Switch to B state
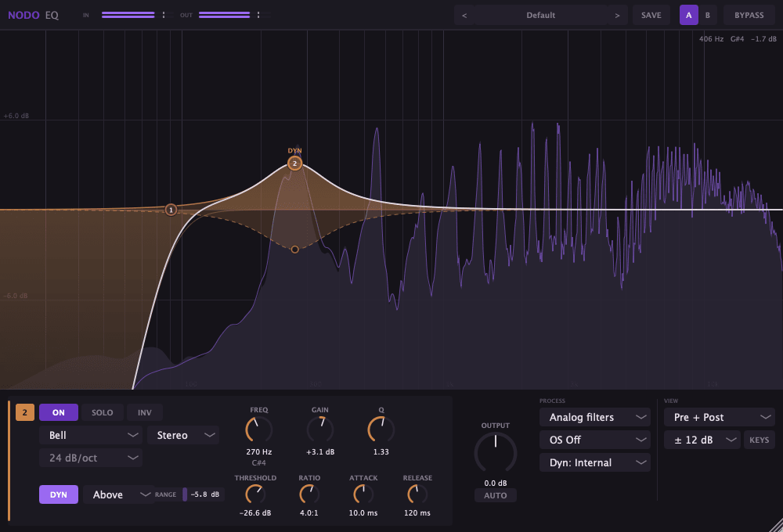This screenshot has width=783, height=532. [x=708, y=15]
